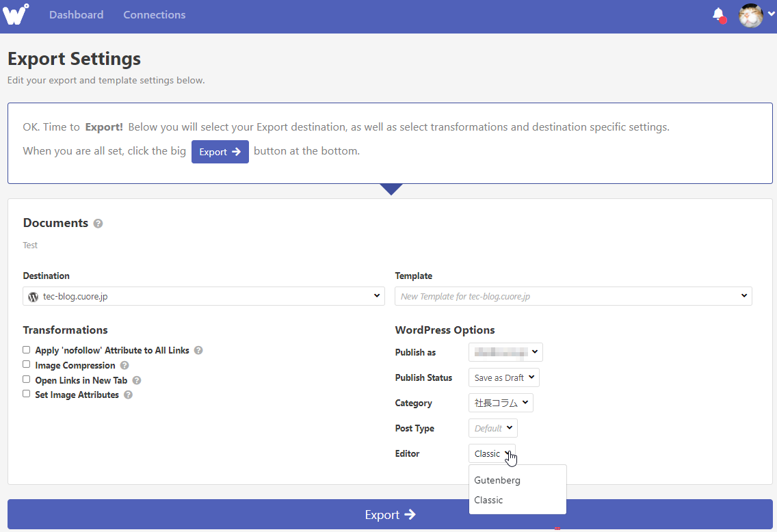Click the Wordable logo icon
This screenshot has height=532, width=777.
[16, 14]
